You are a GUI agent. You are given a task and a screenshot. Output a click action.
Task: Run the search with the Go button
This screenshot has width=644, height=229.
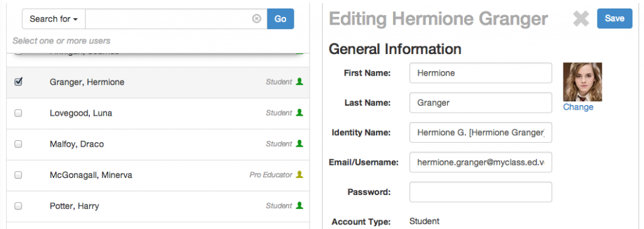[280, 19]
